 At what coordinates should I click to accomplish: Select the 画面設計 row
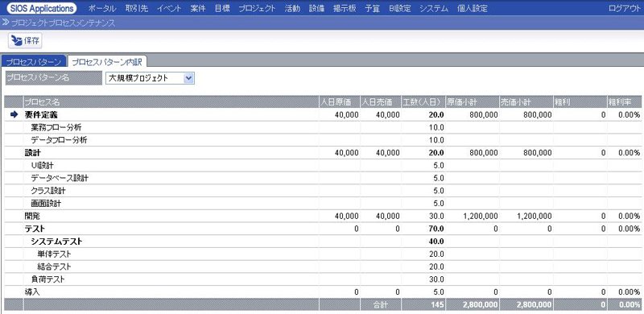pos(323,204)
